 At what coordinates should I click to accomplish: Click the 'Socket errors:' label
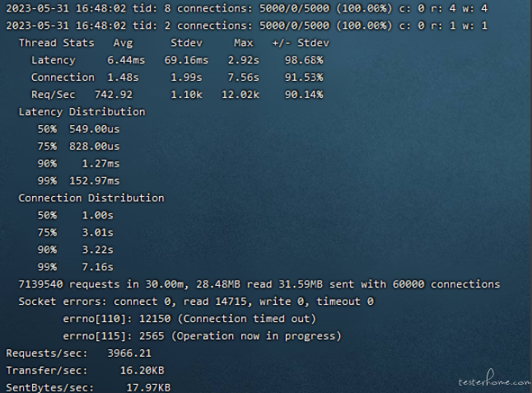click(63, 302)
